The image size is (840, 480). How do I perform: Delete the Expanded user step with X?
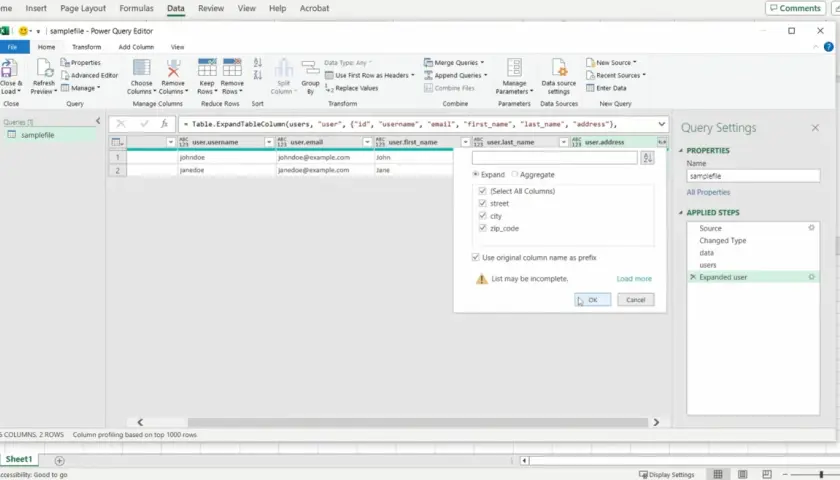coord(693,277)
